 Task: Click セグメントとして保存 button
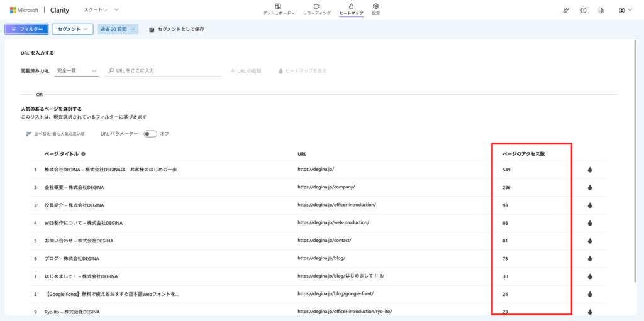pos(176,29)
